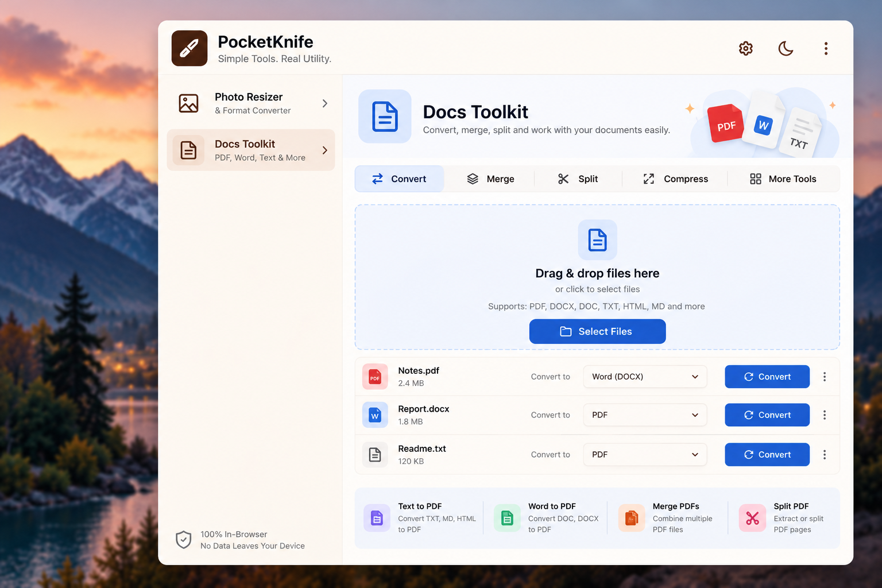
Task: Open more options for Report.docx row
Action: [x=825, y=415]
